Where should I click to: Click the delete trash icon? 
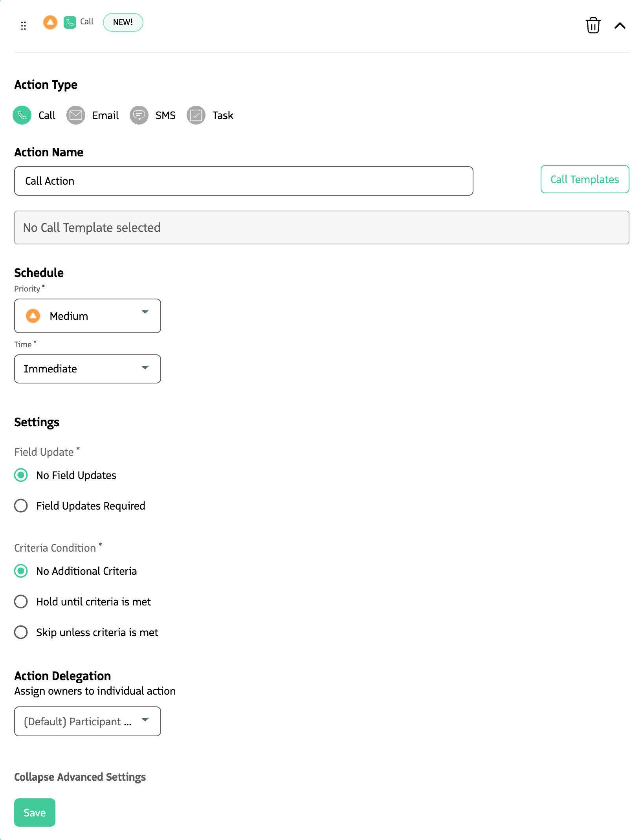click(593, 25)
